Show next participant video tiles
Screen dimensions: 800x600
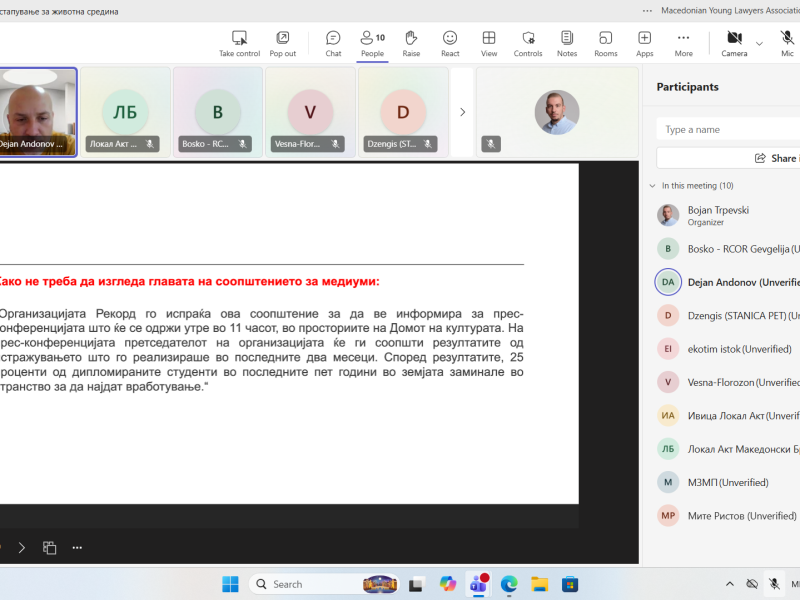click(x=462, y=112)
